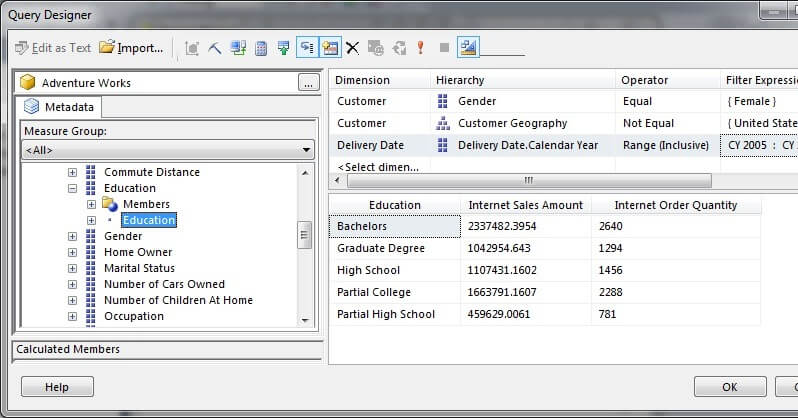The height and width of the screenshot is (418, 798).
Task: Switch to the DMX pickaxe command type
Action: coord(214,48)
